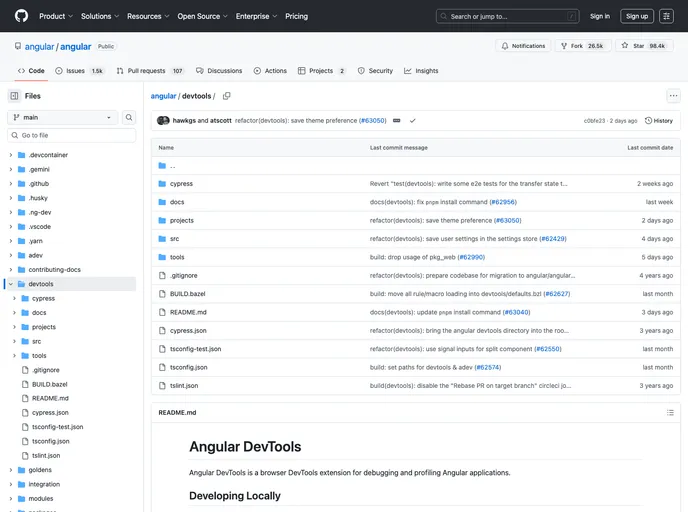The height and width of the screenshot is (512, 688).
Task: Open the #62429 pull request link
Action: pyautogui.click(x=553, y=239)
